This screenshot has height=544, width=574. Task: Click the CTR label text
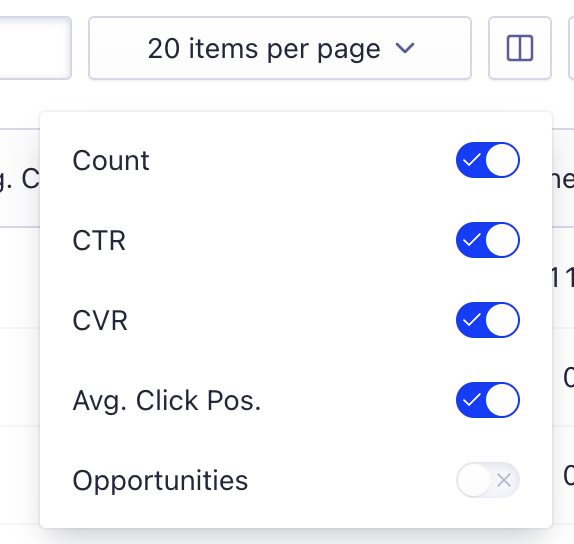tap(99, 241)
